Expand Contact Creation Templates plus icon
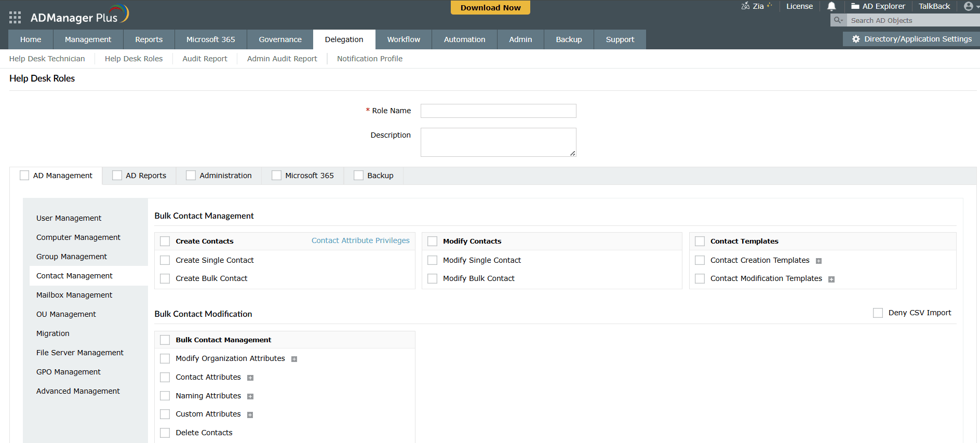Screen dimensions: 980x443 pyautogui.click(x=818, y=261)
